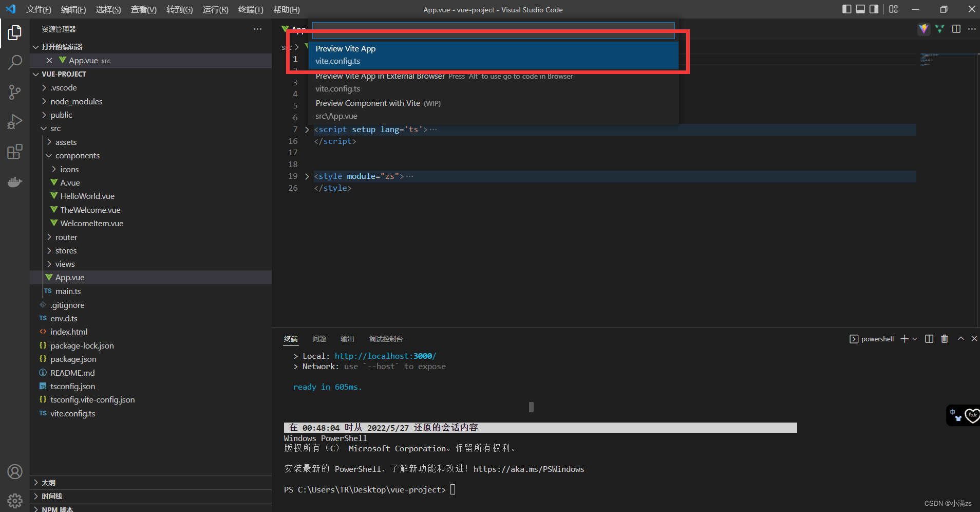The width and height of the screenshot is (980, 512).
Task: Open the 选择(S) menu
Action: coord(108,10)
